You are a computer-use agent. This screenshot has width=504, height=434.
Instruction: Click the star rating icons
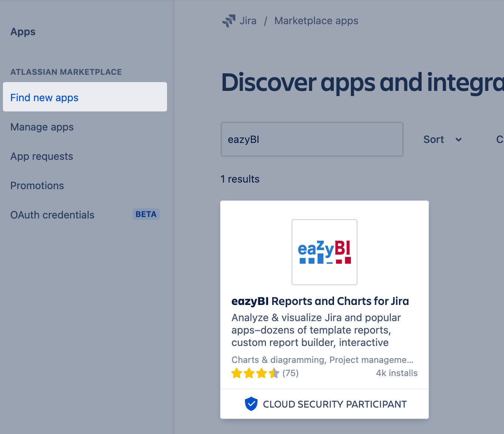pos(255,373)
